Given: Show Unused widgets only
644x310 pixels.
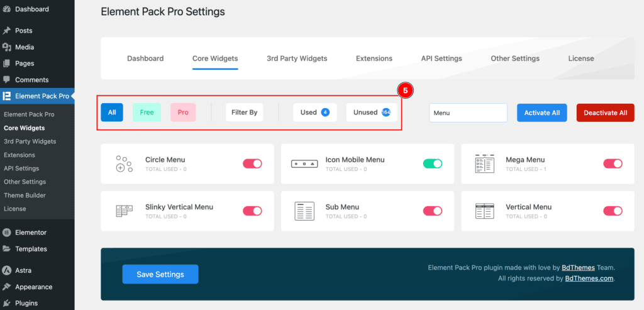Looking at the screenshot, I should [x=372, y=113].
